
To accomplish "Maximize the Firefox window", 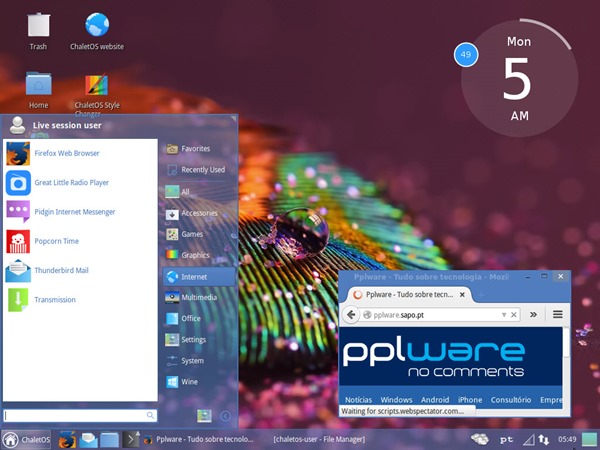I will (x=544, y=276).
